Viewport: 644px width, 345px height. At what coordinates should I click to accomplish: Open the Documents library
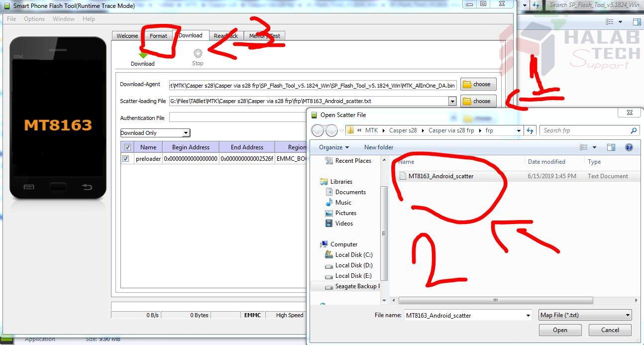(346, 192)
